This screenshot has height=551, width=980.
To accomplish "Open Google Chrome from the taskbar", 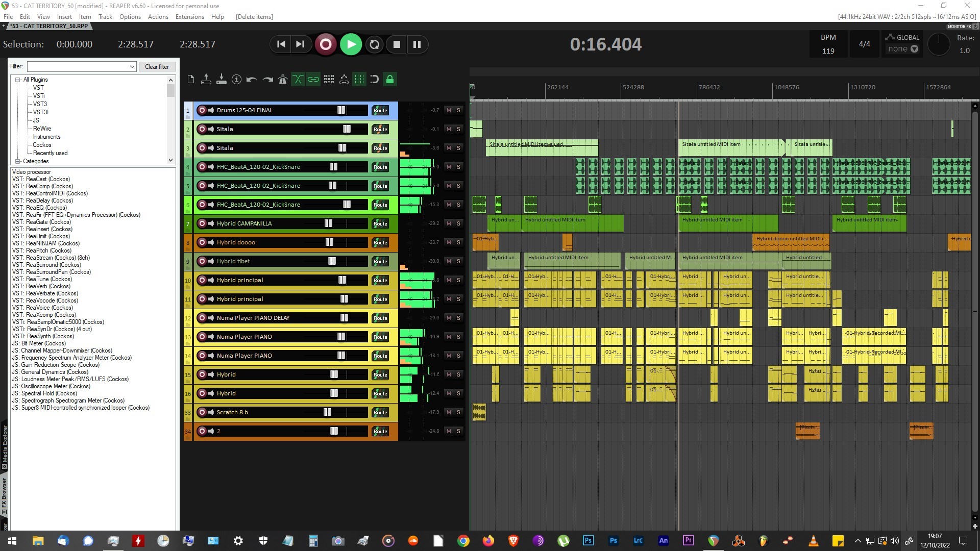I will click(x=463, y=541).
